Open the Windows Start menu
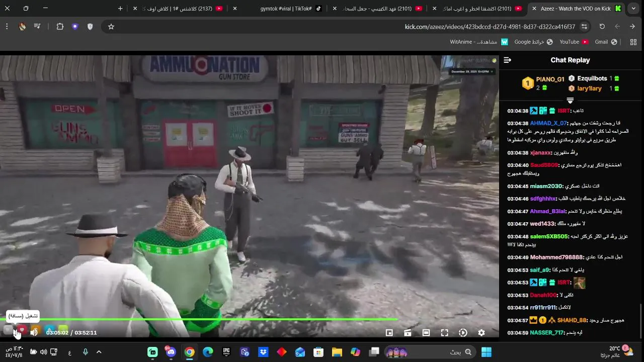644x362 pixels. click(487, 352)
